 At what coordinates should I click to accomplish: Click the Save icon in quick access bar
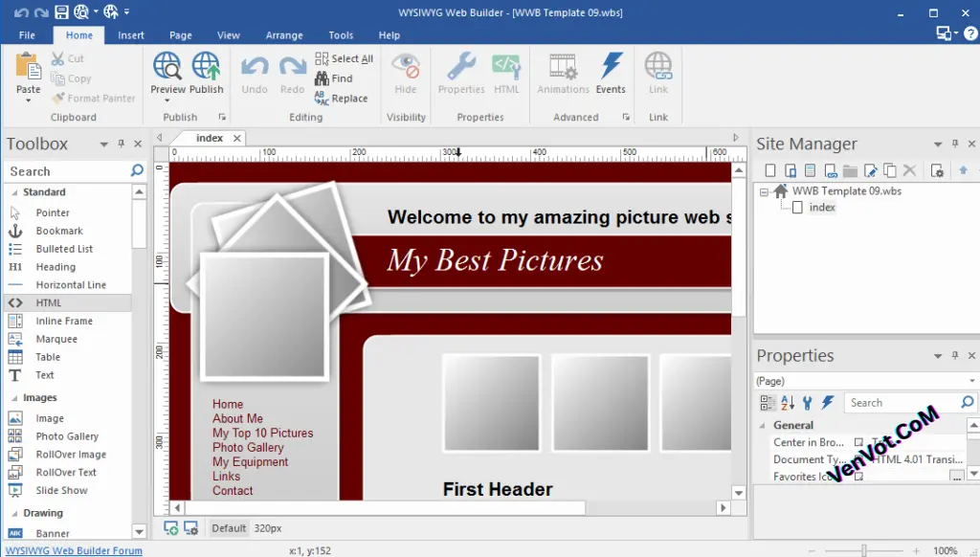61,11
